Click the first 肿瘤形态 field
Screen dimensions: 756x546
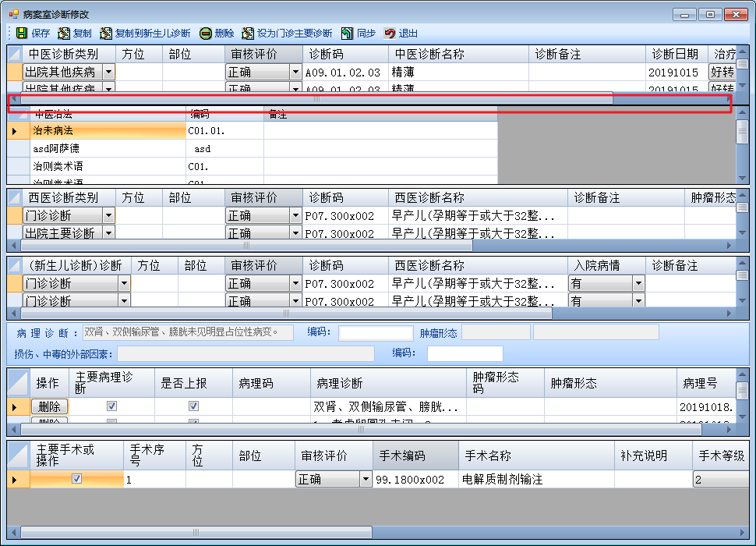(x=496, y=332)
